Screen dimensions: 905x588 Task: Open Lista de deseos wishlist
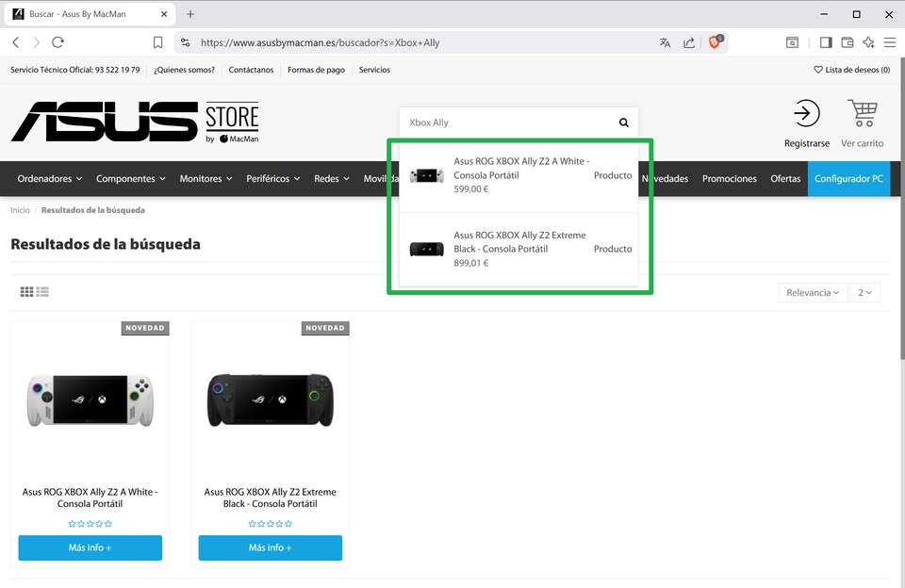click(x=852, y=70)
